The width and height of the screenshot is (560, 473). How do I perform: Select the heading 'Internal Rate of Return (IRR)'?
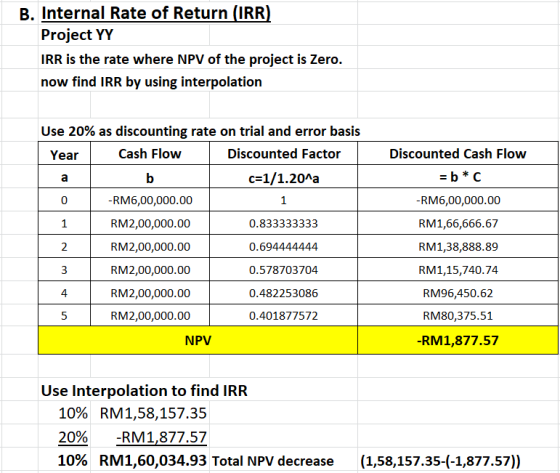pos(156,13)
